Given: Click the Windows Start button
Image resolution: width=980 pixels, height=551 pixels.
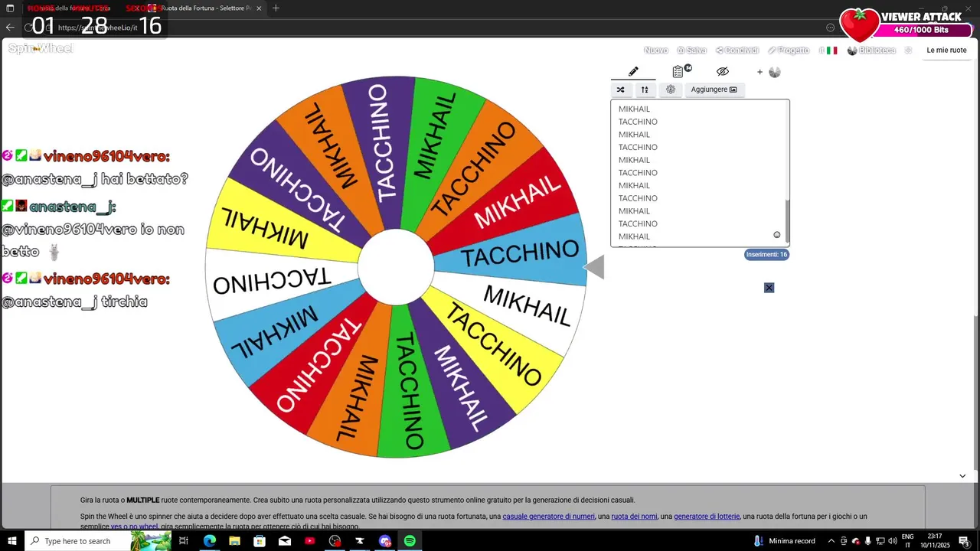Looking at the screenshot, I should [12, 541].
